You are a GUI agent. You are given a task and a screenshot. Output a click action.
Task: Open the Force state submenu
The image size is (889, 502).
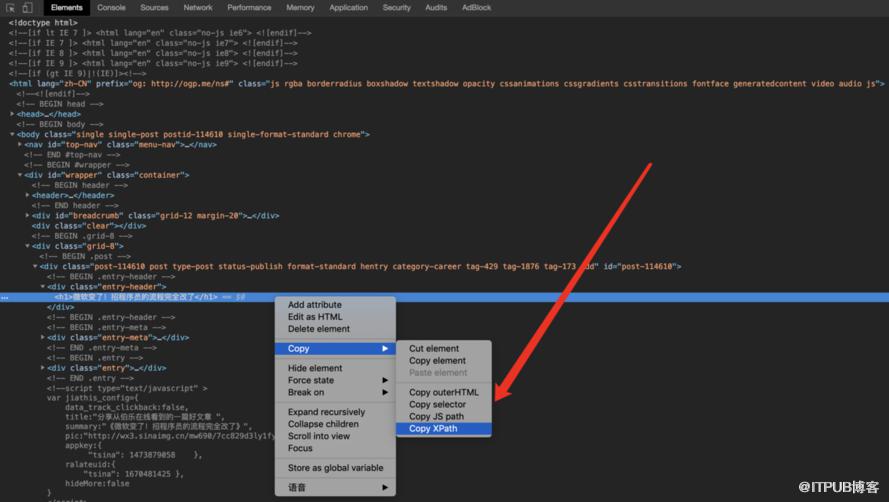pyautogui.click(x=335, y=380)
